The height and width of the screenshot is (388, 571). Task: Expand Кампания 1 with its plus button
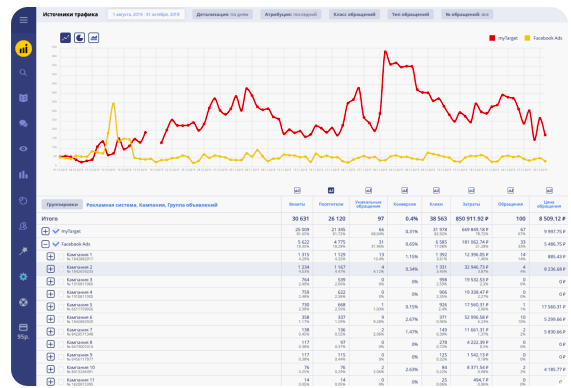51,256
